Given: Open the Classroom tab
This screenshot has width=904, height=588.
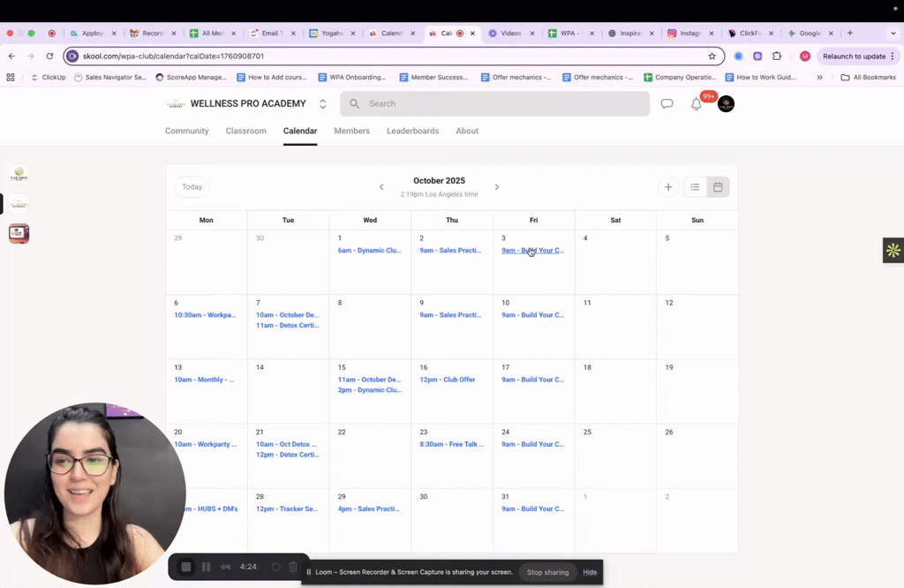Looking at the screenshot, I should 245,131.
